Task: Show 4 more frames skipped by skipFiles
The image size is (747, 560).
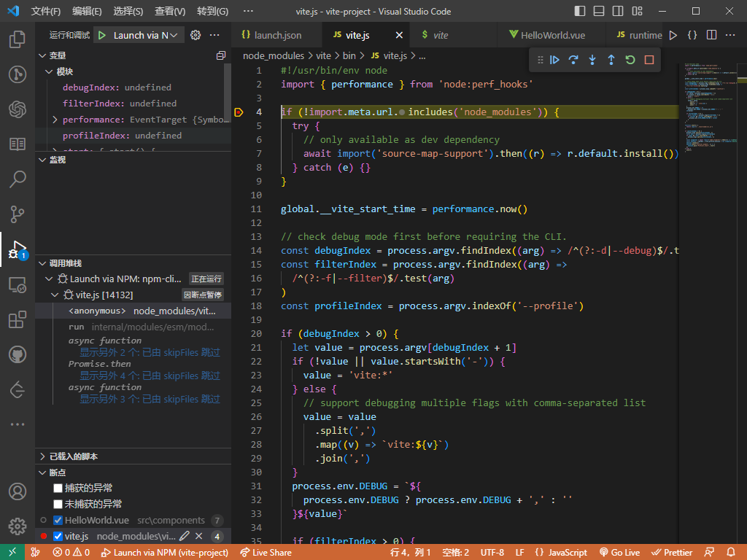Action: click(150, 376)
